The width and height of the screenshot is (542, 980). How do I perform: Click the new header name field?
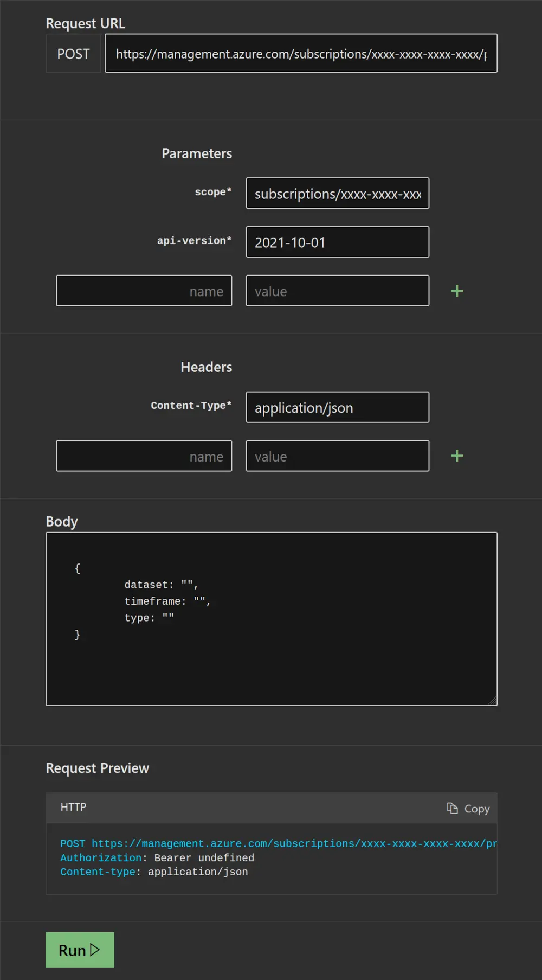point(144,457)
